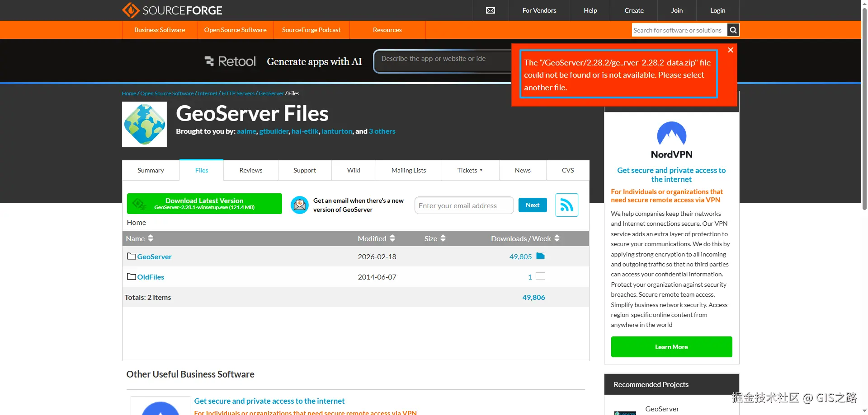Click OldFiles downloads count 1

click(530, 277)
